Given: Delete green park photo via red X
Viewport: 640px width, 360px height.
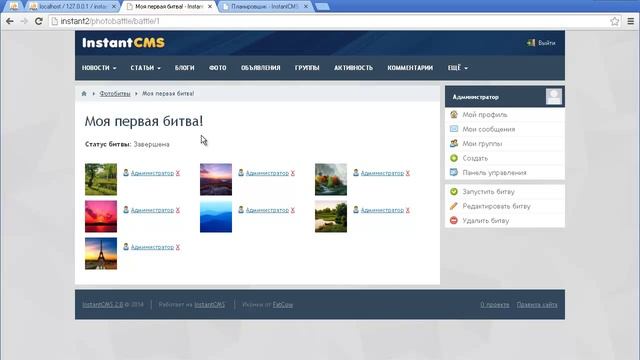Looking at the screenshot, I should (178, 173).
